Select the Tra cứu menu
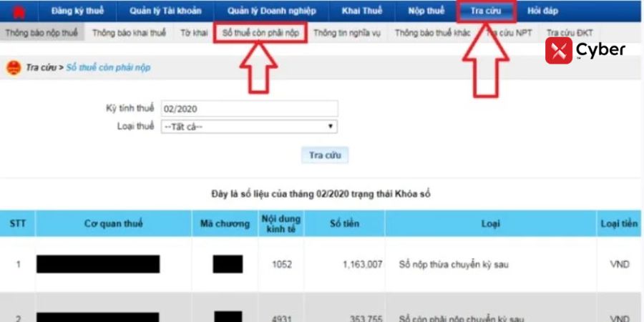This screenshot has width=644, height=322. [x=486, y=11]
